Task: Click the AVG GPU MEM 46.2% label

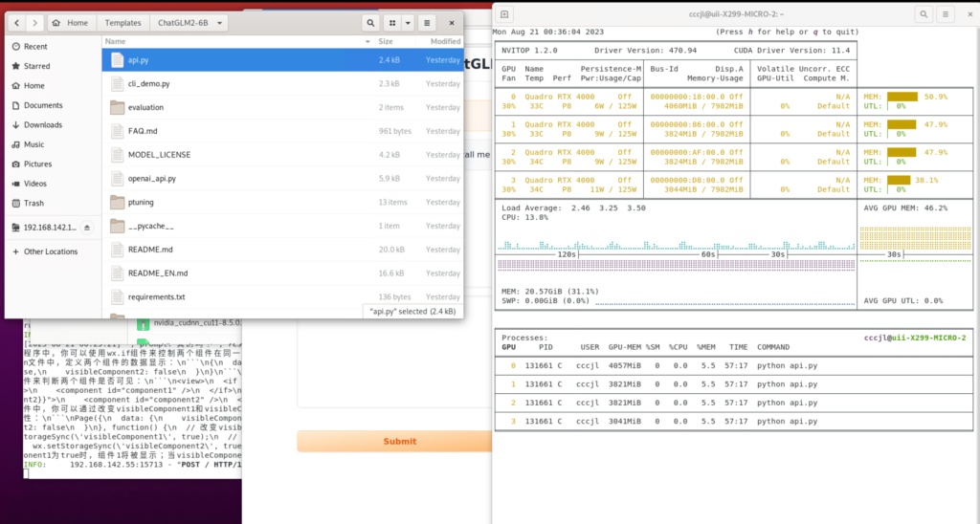Action: coord(905,208)
